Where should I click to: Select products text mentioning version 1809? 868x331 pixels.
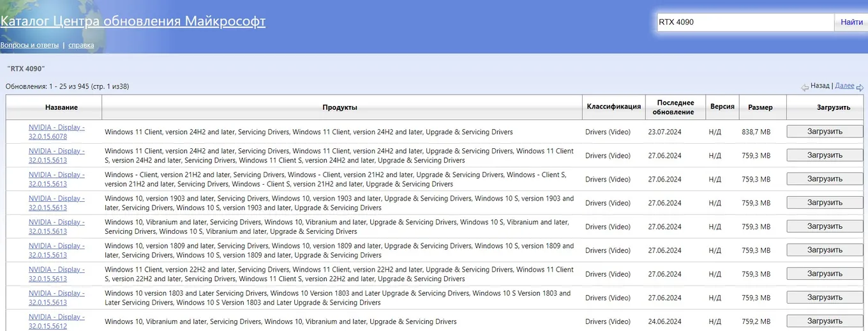[x=340, y=250]
